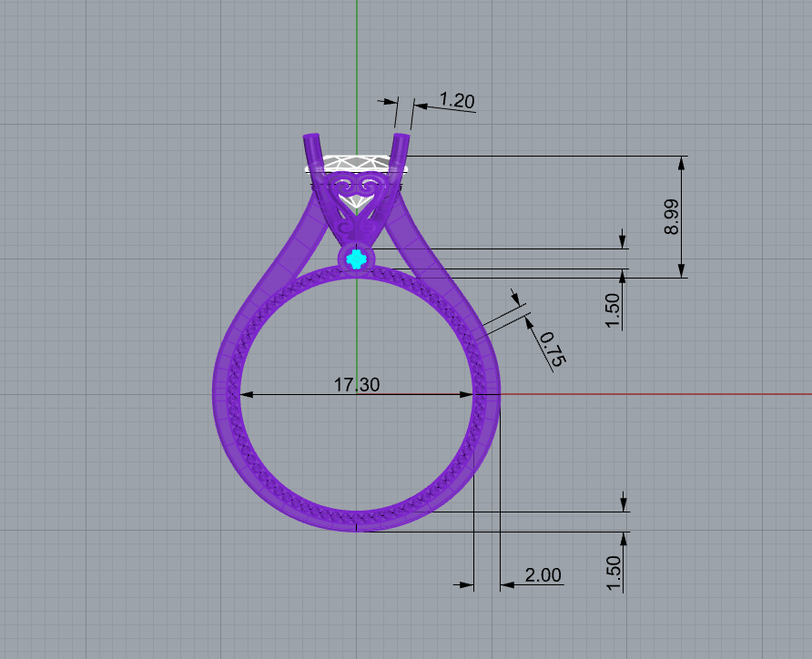Pick the 0.75 angled dimension text
812x659 pixels.
point(553,350)
